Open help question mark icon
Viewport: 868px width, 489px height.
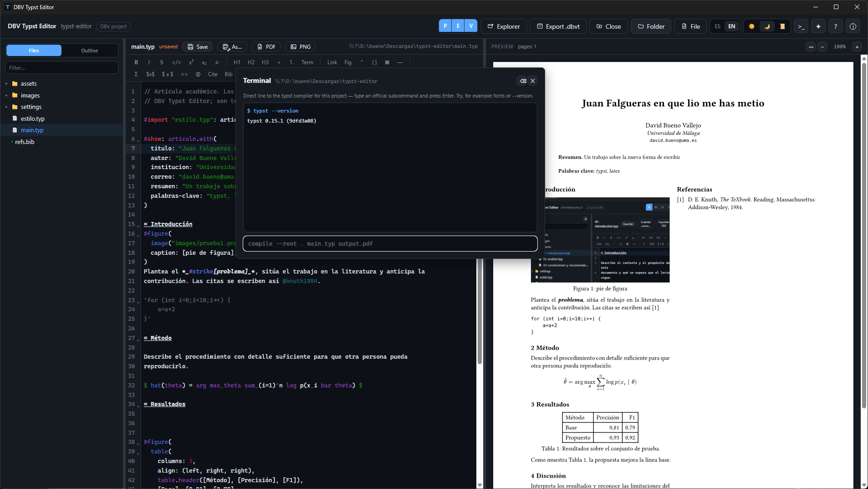pyautogui.click(x=836, y=26)
